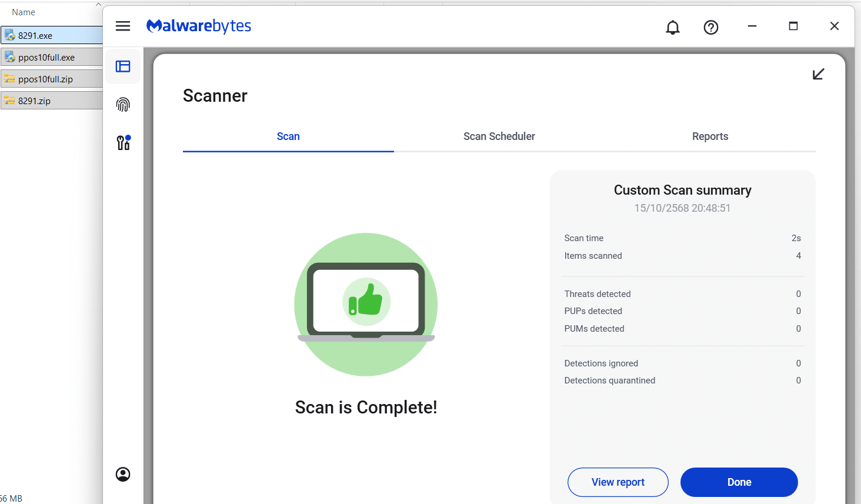Select the ppos10full.zip archive
Screen dimensions: 861x504
[45, 79]
